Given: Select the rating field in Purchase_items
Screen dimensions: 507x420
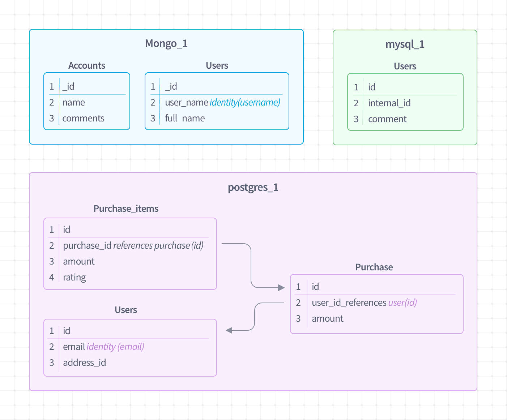Looking at the screenshot, I should click(x=74, y=277).
